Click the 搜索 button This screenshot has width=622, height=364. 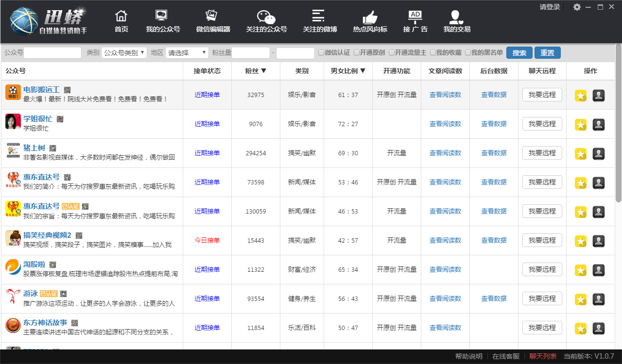click(x=519, y=53)
